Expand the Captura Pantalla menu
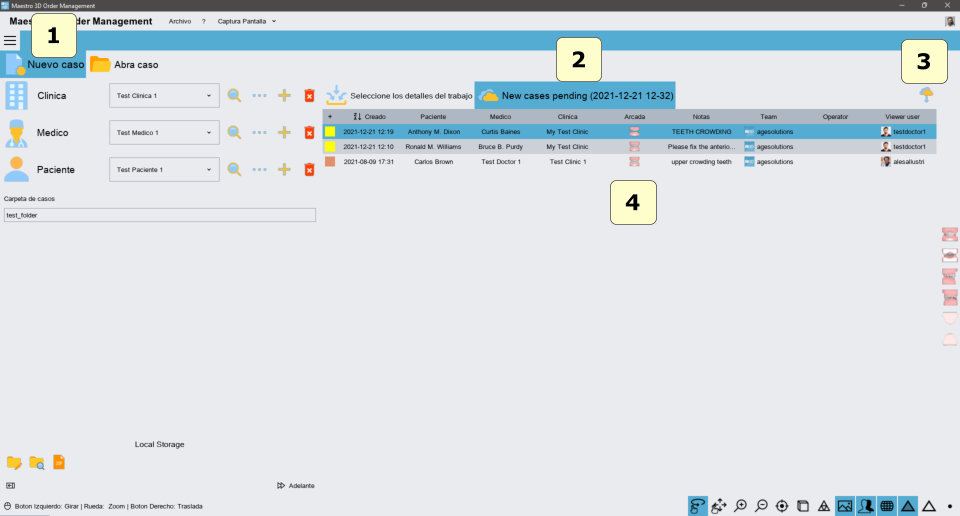This screenshot has width=960, height=516. tap(247, 21)
